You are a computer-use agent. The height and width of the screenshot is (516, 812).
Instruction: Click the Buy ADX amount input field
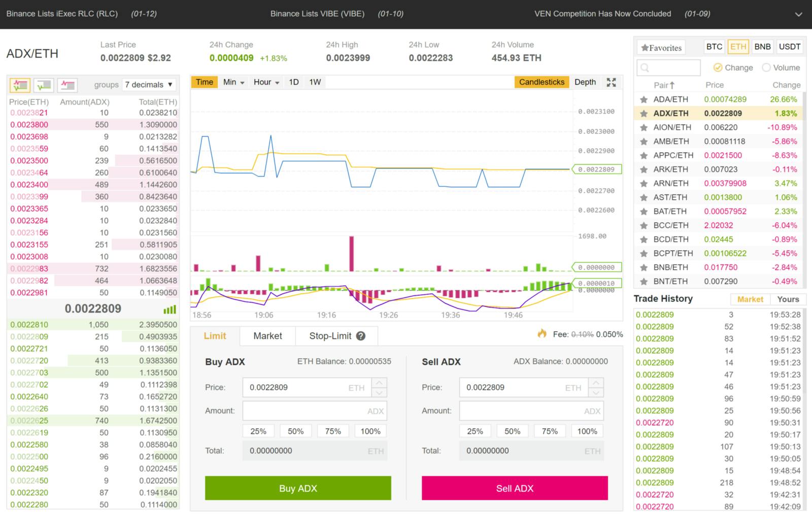315,410
